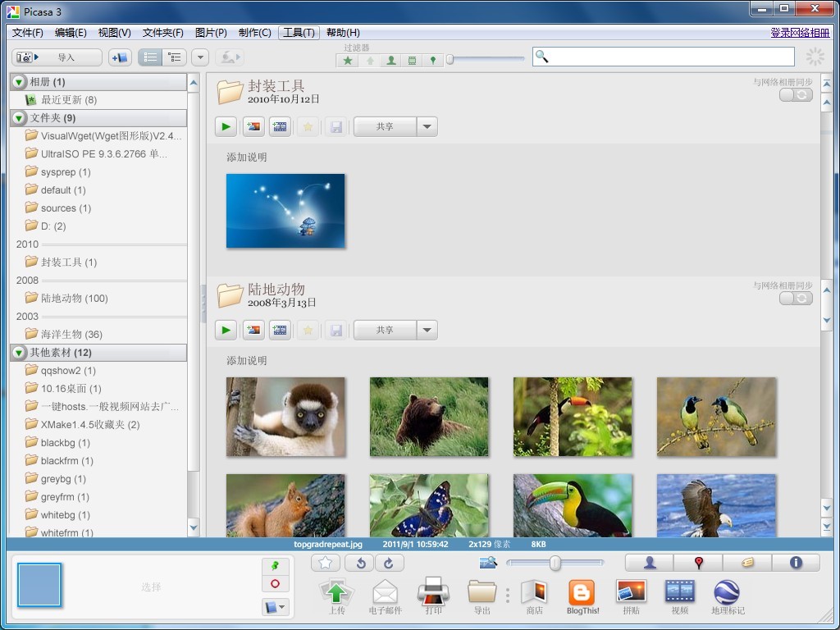This screenshot has height=630, width=840.
Task: Collapse the 文件夹 section in the sidebar
Action: [x=20, y=118]
